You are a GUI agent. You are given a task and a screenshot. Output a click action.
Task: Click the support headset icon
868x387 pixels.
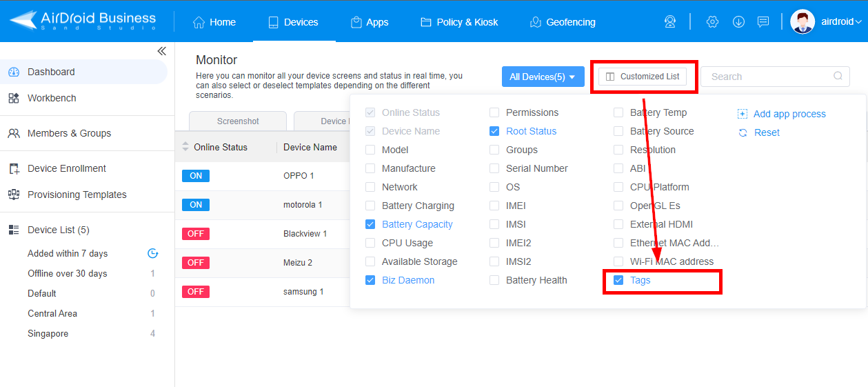coord(670,21)
